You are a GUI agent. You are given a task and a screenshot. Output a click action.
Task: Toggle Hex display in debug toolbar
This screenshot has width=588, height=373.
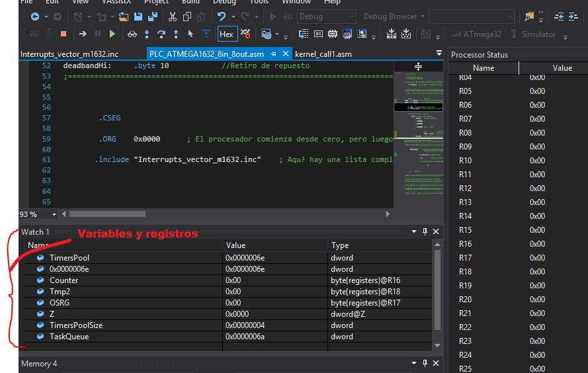coord(226,34)
